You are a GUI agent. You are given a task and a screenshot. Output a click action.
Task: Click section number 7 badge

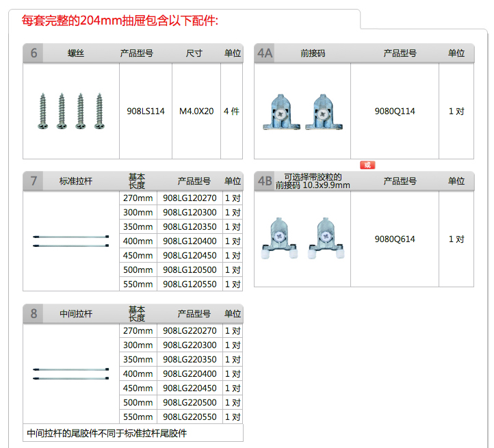pos(34,181)
